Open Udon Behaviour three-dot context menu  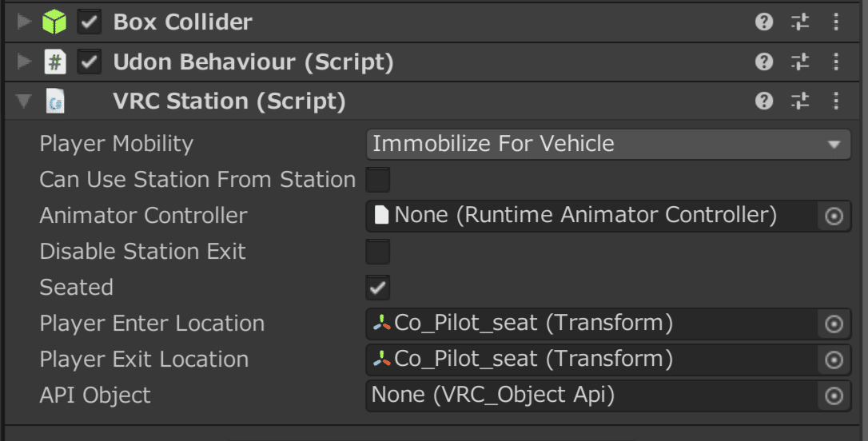pos(836,62)
